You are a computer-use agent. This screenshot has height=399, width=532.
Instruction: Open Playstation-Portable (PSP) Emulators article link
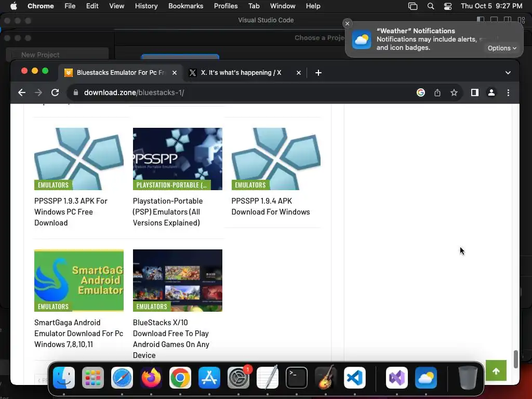[168, 212]
